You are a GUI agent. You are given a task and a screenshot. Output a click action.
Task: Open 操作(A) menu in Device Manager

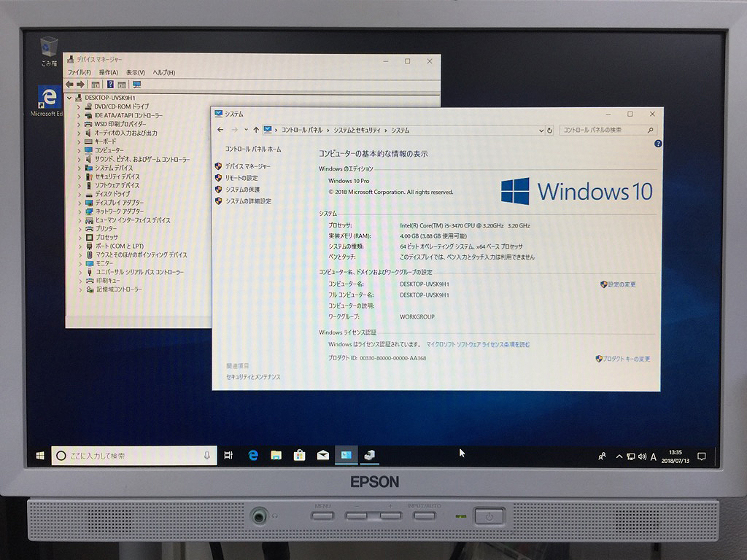pos(108,72)
